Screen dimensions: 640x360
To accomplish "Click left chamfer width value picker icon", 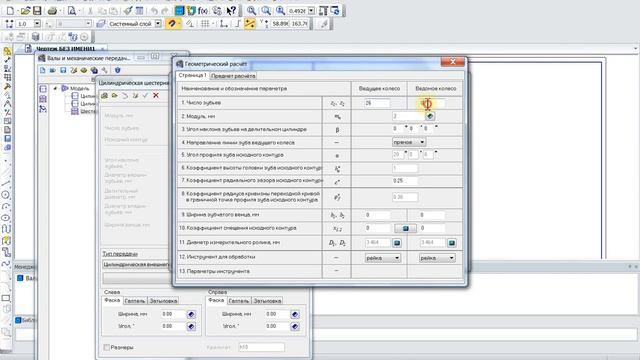I will point(191,314).
